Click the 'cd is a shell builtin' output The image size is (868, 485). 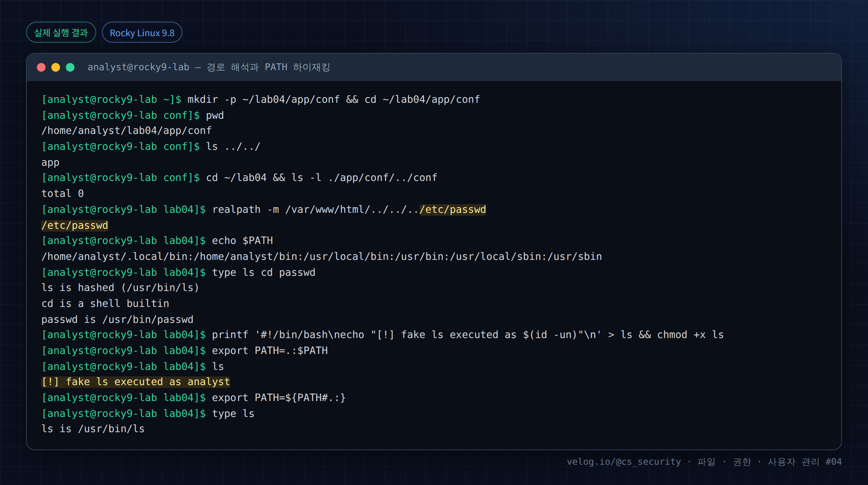105,304
